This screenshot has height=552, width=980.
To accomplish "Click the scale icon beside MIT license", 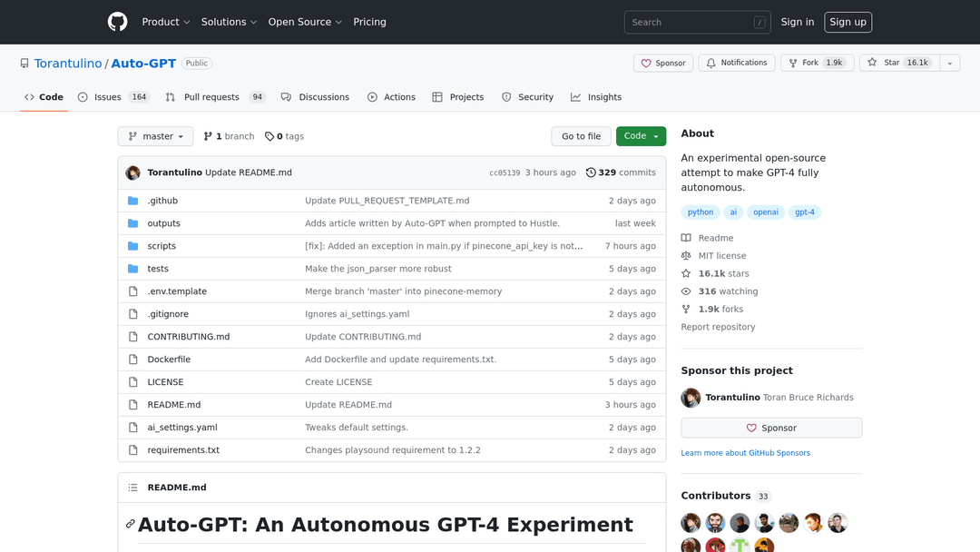I will (x=686, y=256).
